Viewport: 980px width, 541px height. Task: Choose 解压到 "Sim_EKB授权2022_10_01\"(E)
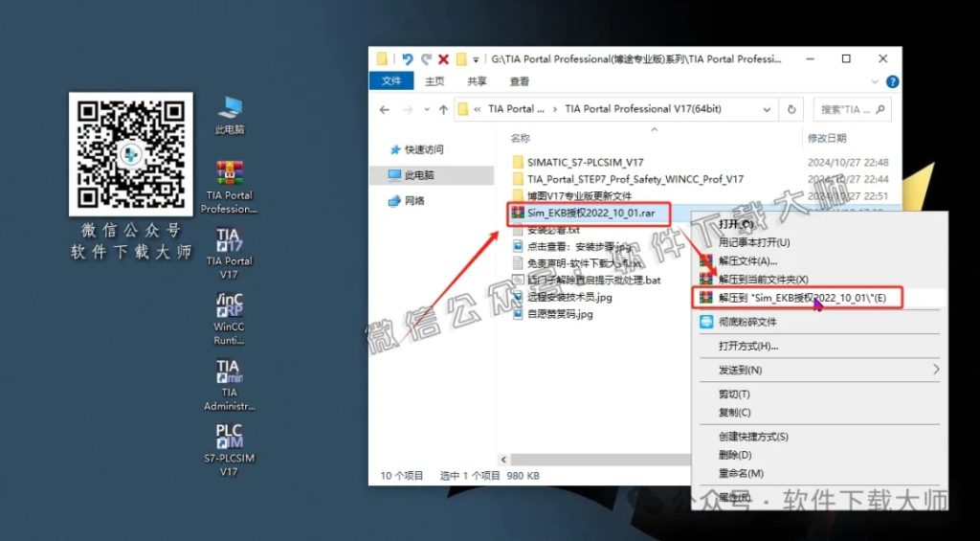click(797, 298)
